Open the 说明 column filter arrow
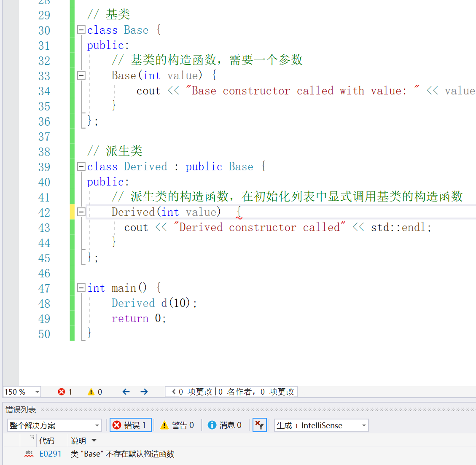This screenshot has height=465, width=476. [94, 441]
